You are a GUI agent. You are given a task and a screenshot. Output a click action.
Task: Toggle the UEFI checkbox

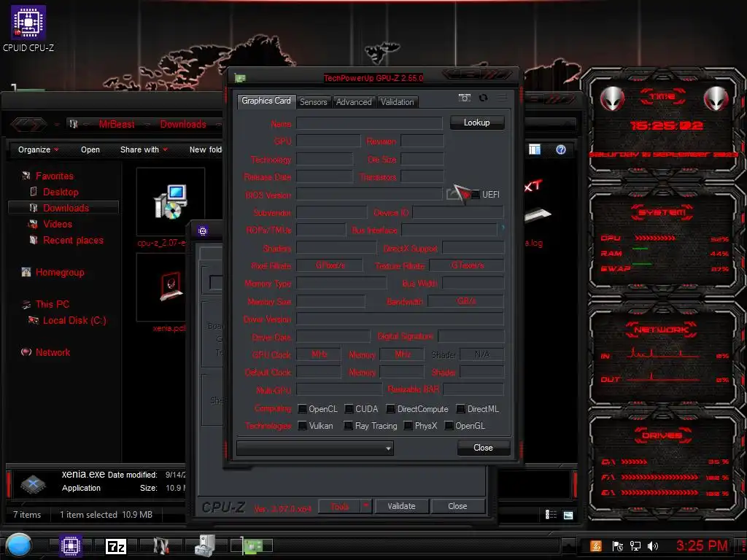[x=475, y=194]
